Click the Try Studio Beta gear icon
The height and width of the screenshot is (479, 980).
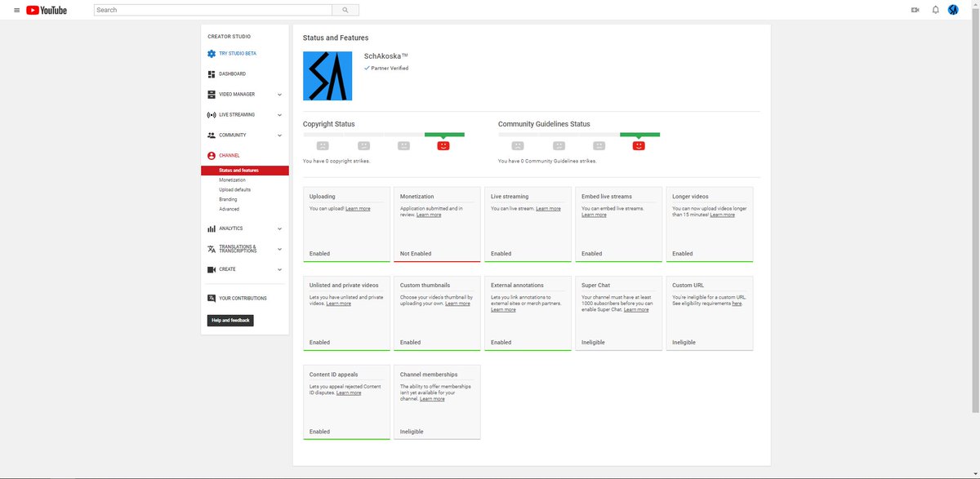212,53
